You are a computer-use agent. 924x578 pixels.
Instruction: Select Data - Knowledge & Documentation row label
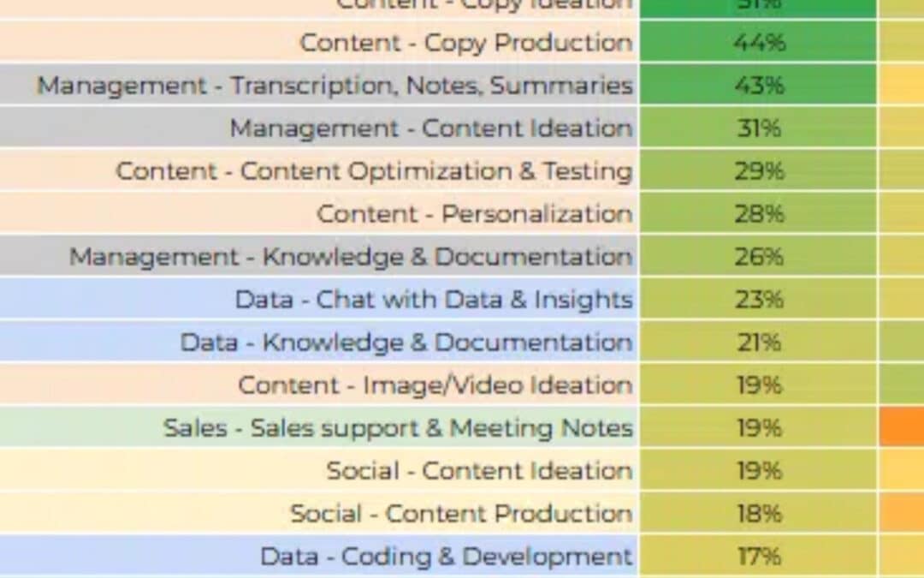pyautogui.click(x=406, y=342)
